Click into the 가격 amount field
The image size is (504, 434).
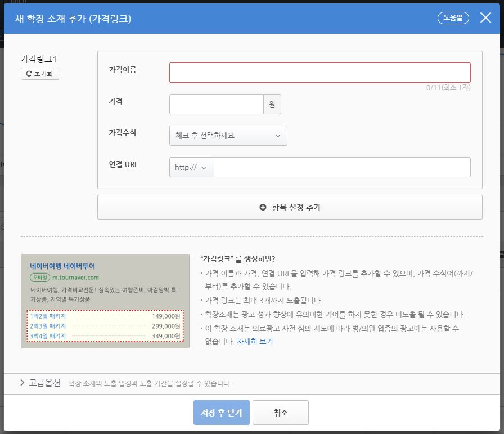[x=216, y=104]
